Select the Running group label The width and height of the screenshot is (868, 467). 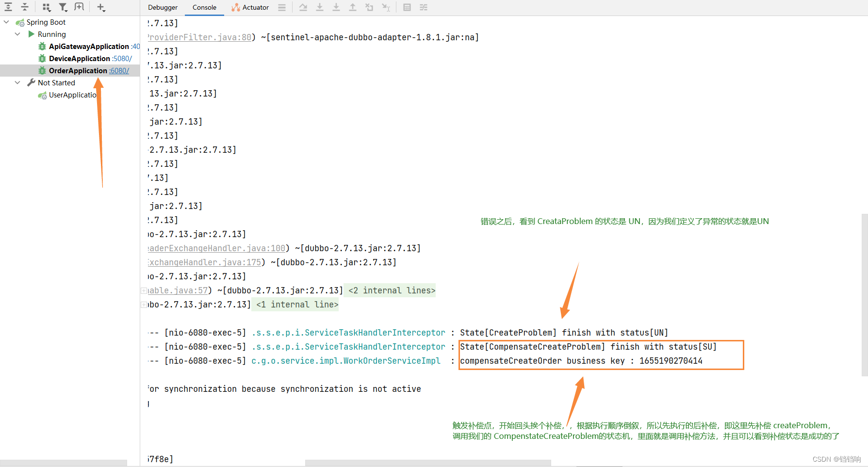pyautogui.click(x=52, y=34)
